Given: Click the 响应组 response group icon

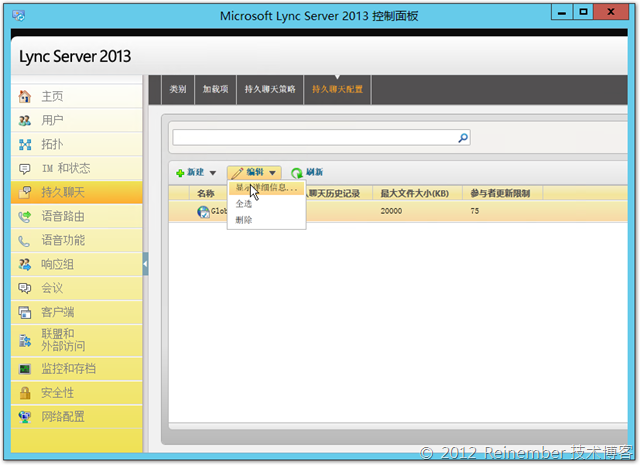Looking at the screenshot, I should pos(24,264).
